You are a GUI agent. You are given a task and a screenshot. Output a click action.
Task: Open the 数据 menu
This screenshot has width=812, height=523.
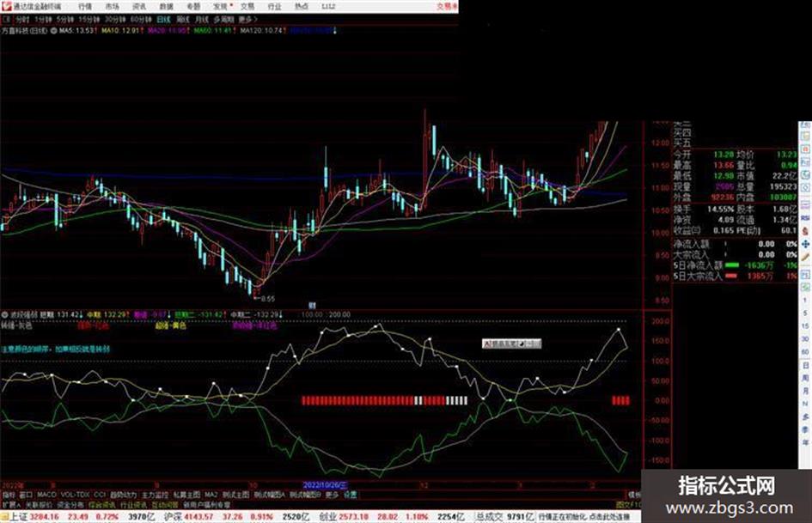point(166,7)
